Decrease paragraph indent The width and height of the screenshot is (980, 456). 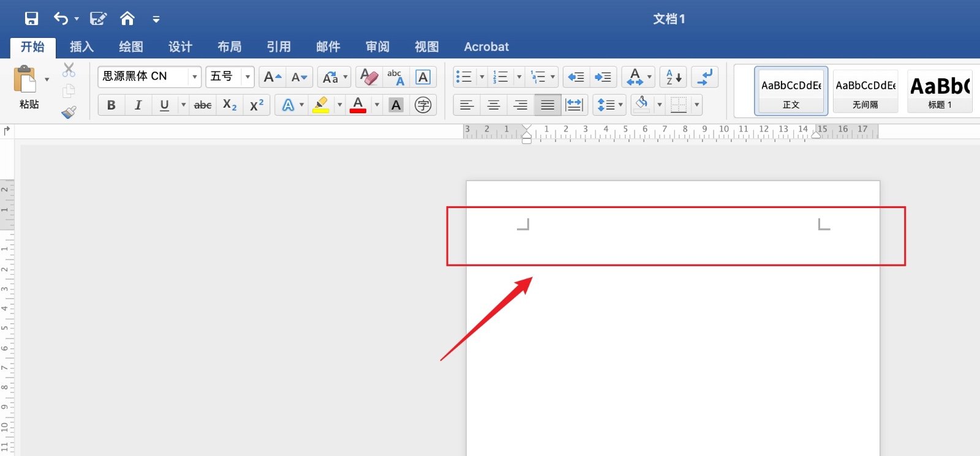(576, 77)
